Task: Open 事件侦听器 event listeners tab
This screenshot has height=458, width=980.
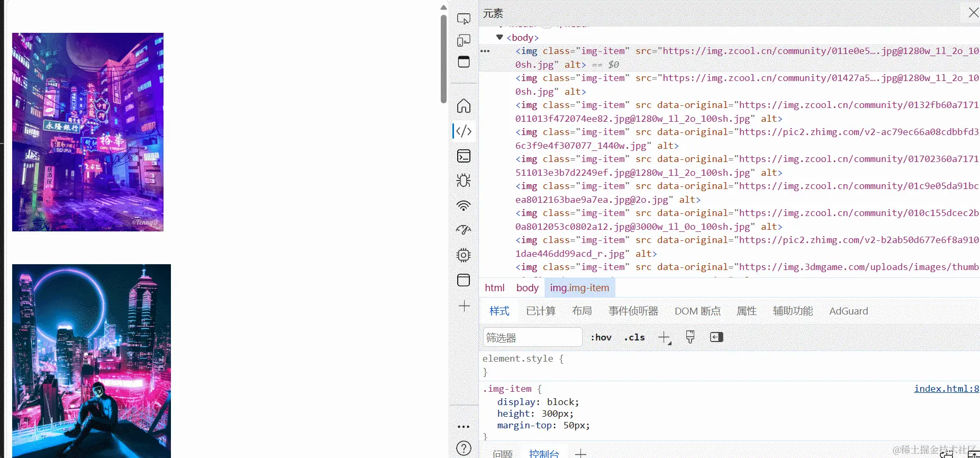Action: (633, 311)
